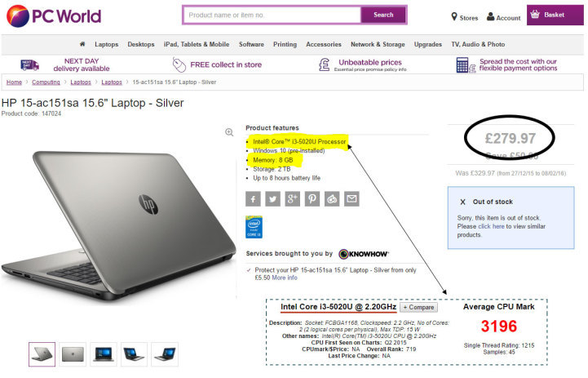
Task: Open Account page
Action: [x=504, y=17]
